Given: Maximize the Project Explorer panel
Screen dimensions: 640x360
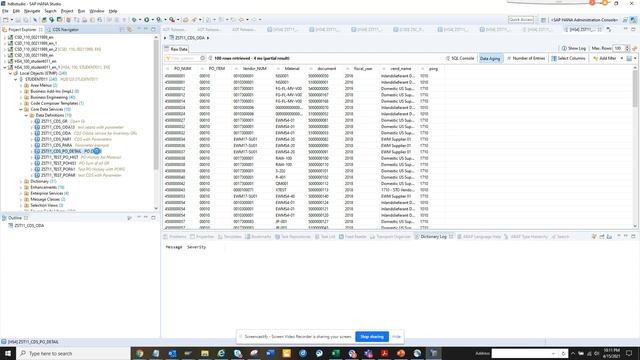Looking at the screenshot, I should pos(153,29).
